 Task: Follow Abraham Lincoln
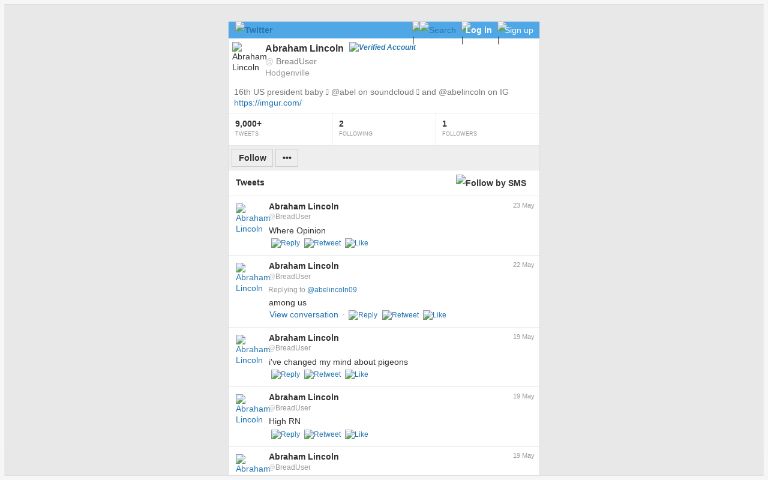[252, 158]
